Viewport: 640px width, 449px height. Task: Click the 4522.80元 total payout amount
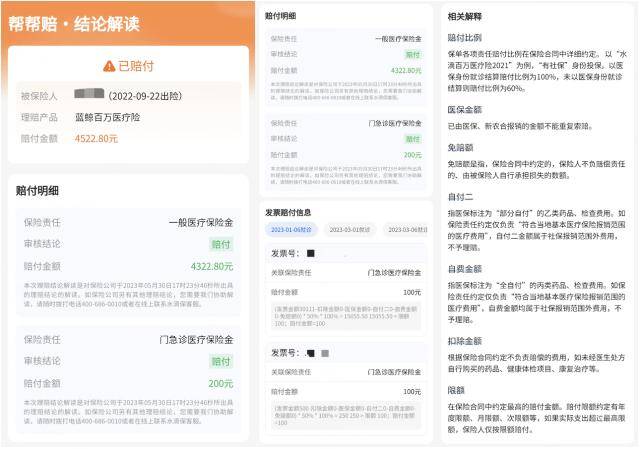[x=96, y=138]
